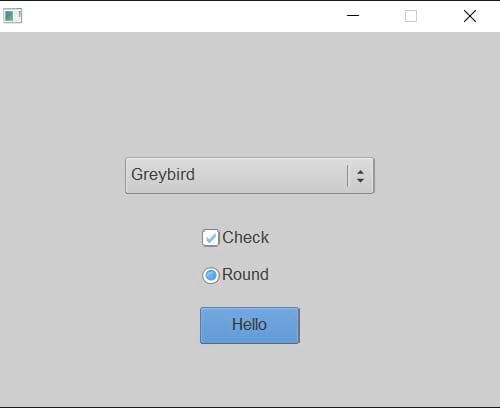This screenshot has width=500, height=408.
Task: Select the Round radio button
Action: (x=211, y=275)
